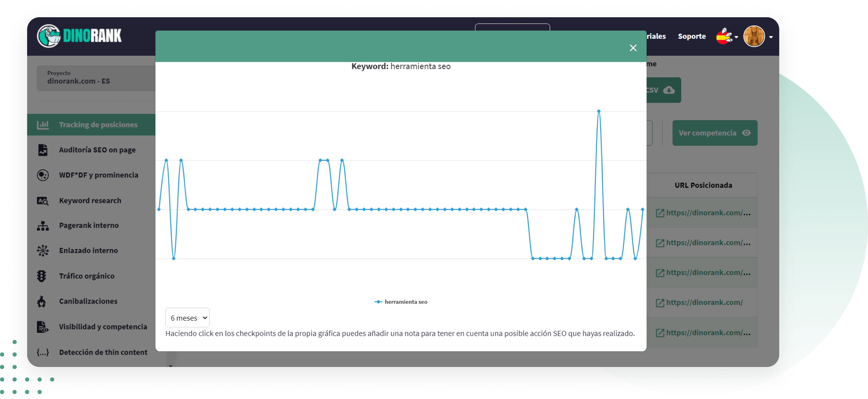Open the third dinorank.com URL link
This screenshot has width=868, height=399.
click(708, 272)
